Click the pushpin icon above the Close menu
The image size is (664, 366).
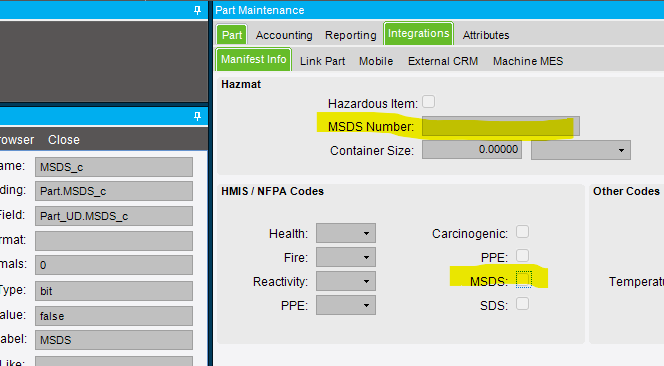tap(197, 116)
